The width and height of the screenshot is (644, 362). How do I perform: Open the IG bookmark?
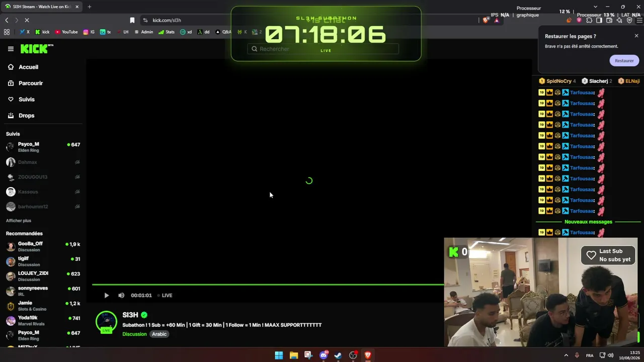pos(89,32)
